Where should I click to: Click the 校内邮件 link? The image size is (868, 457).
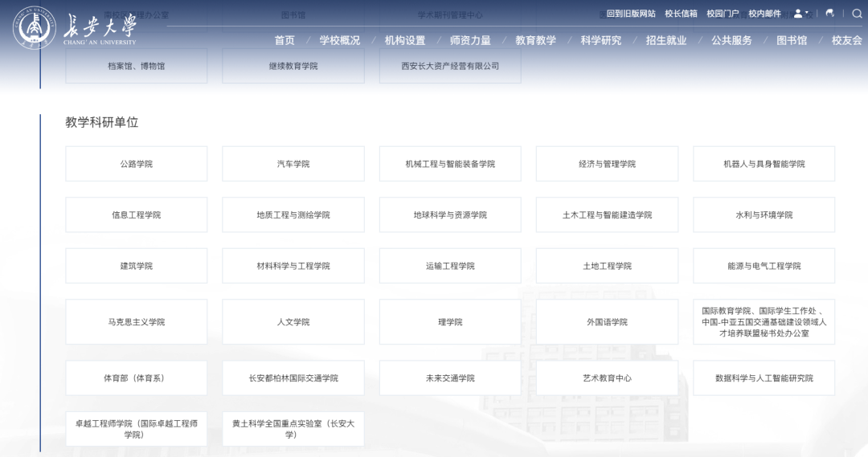point(765,14)
